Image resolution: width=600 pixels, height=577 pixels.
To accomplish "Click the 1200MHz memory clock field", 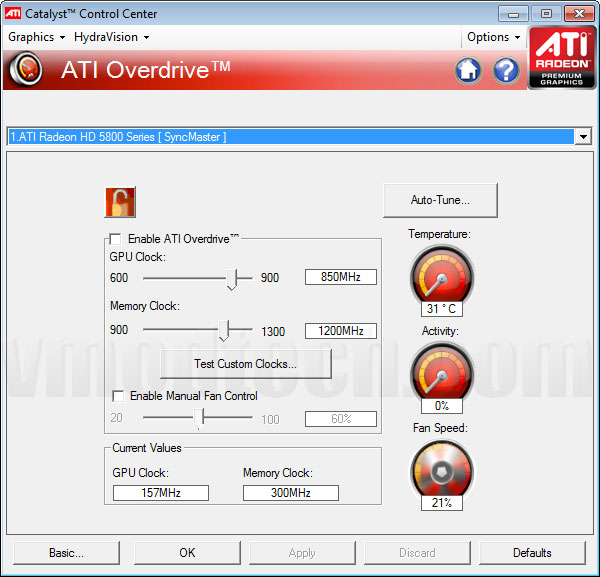I will tap(341, 331).
